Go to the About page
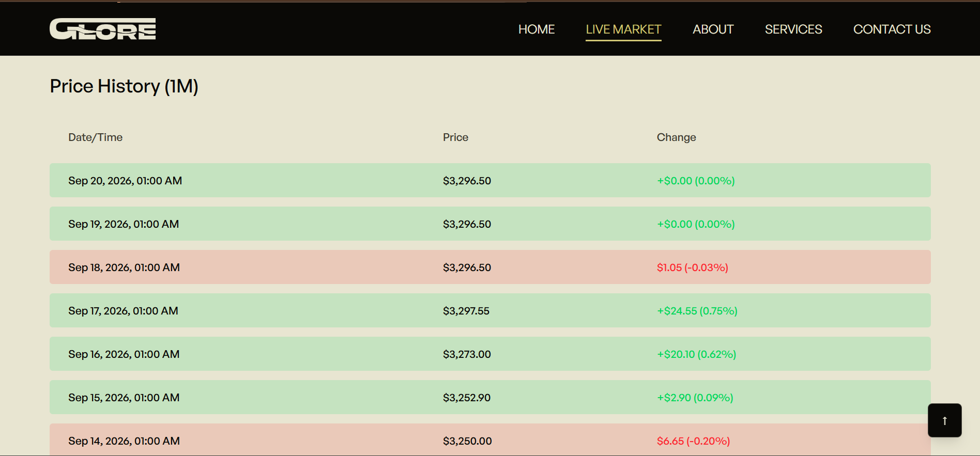Screen dimensions: 980x456 (x=713, y=29)
